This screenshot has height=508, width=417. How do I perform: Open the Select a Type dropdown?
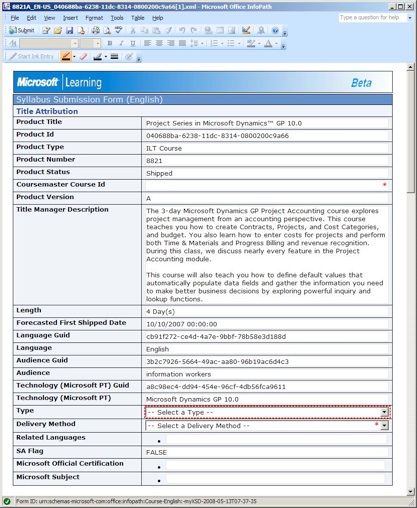pos(384,412)
